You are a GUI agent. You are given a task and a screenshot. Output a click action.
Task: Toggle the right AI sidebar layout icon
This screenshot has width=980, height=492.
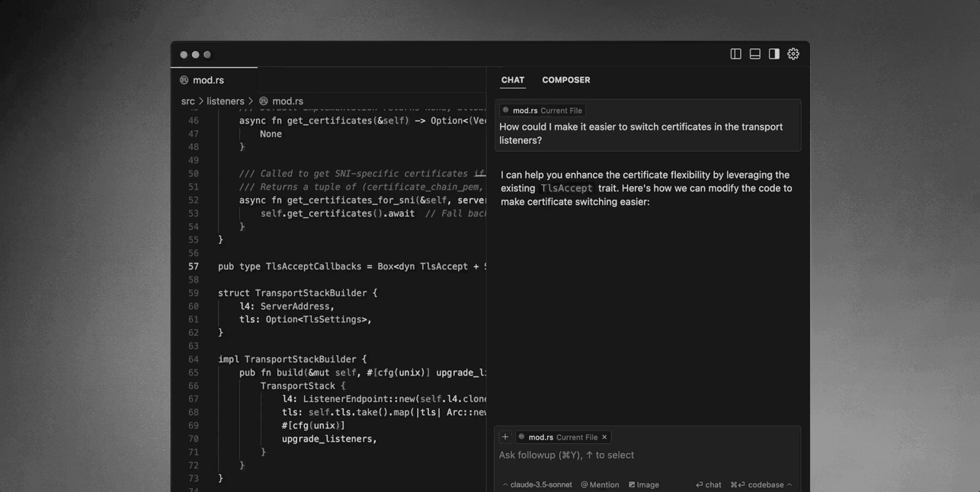coord(773,54)
